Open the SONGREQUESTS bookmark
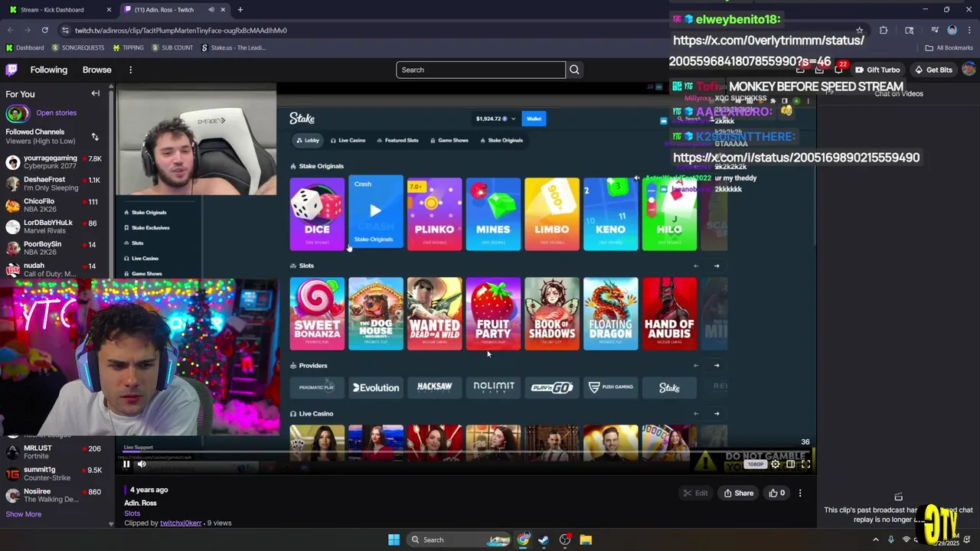 [77, 47]
